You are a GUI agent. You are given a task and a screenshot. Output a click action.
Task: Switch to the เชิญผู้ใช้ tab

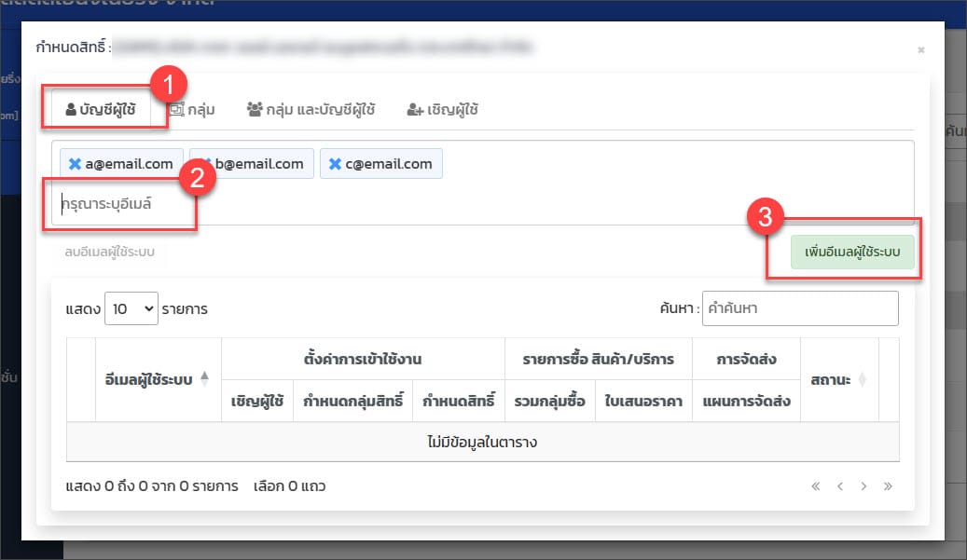coord(443,110)
